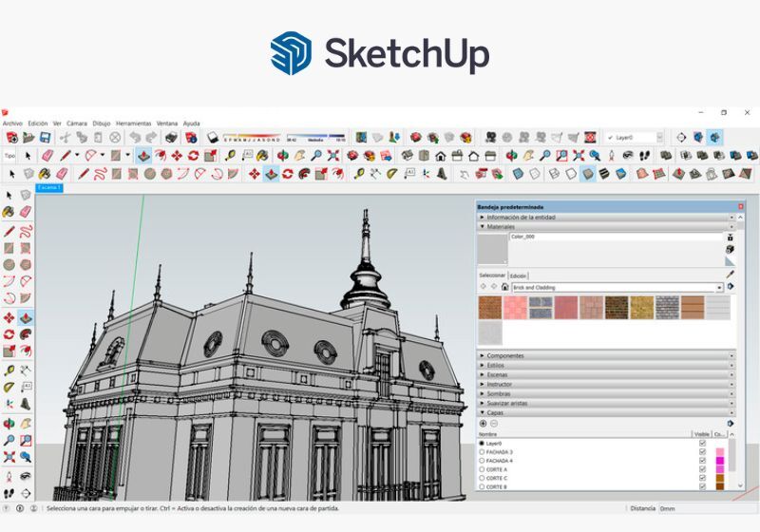Set CORTE A as the active layer
This screenshot has height=532, width=760.
point(482,469)
